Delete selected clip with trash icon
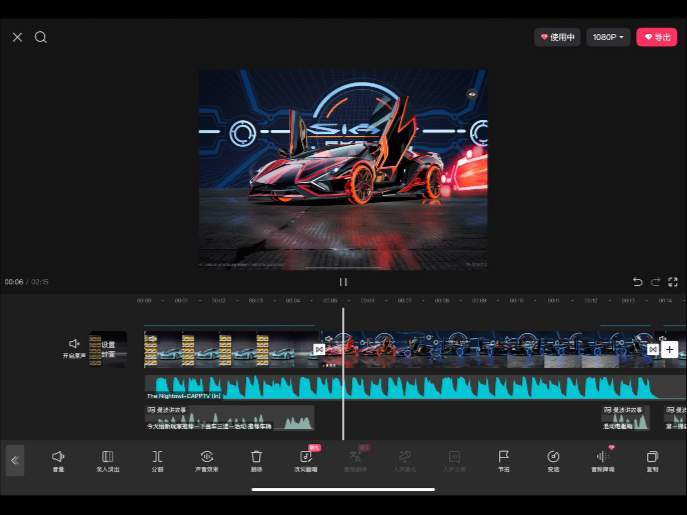This screenshot has height=515, width=687. pos(256,461)
